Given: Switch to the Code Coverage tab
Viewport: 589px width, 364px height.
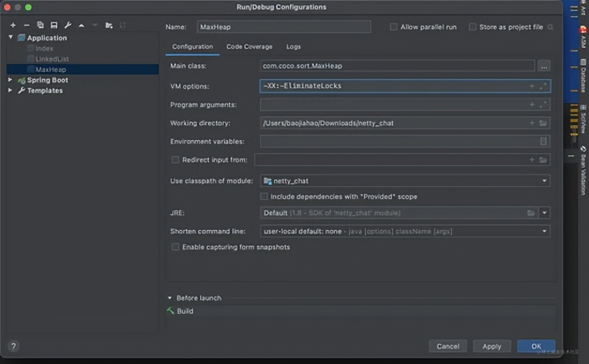Looking at the screenshot, I should point(249,47).
